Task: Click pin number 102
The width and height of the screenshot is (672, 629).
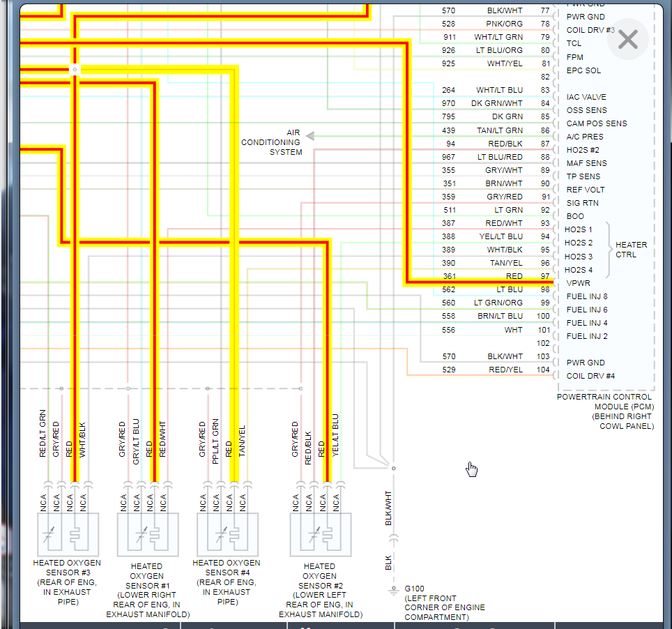Action: [542, 343]
